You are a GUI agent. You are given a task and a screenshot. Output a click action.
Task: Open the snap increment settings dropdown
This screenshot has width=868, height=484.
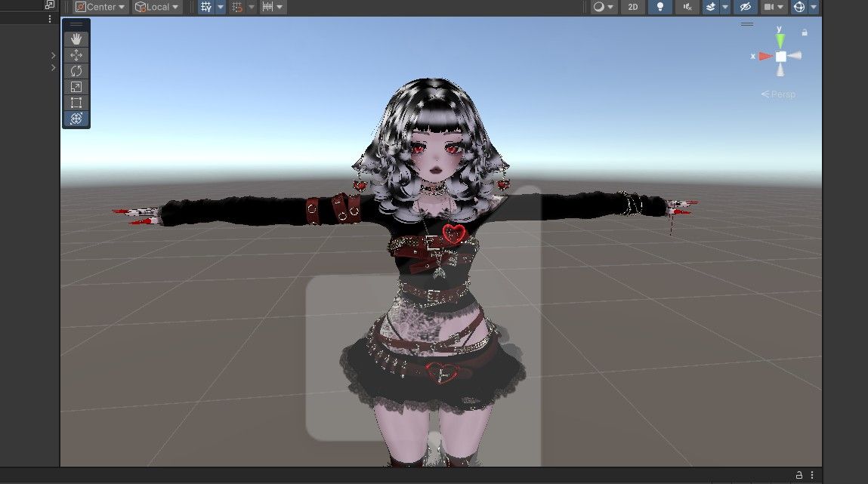(273, 8)
